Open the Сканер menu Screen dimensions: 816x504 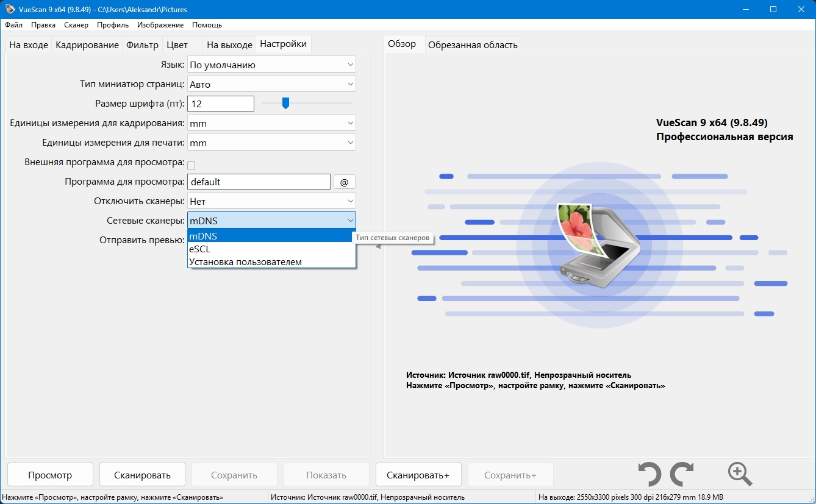(76, 25)
